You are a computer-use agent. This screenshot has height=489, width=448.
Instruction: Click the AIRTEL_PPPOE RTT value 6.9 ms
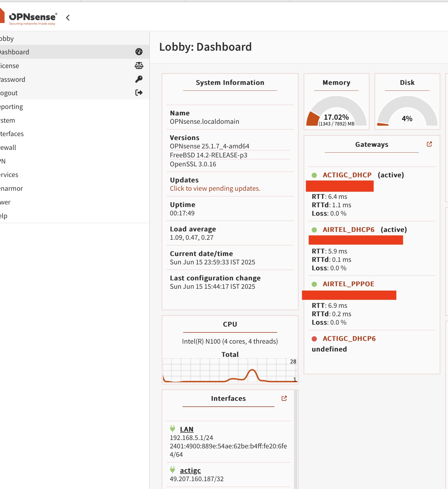tap(338, 306)
